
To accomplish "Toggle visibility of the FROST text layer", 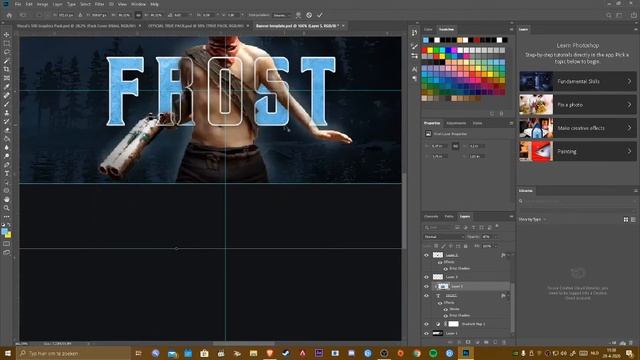I will point(427,296).
